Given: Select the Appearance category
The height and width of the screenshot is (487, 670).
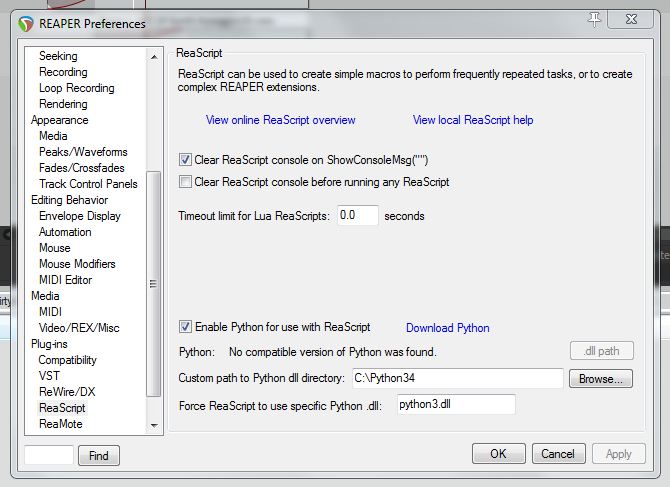Looking at the screenshot, I should pyautogui.click(x=59, y=120).
